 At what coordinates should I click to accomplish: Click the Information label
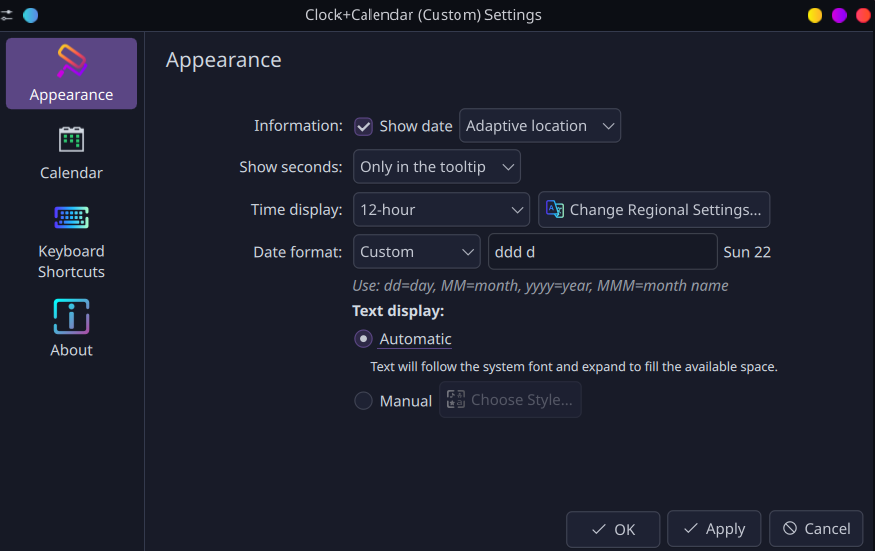pyautogui.click(x=298, y=126)
